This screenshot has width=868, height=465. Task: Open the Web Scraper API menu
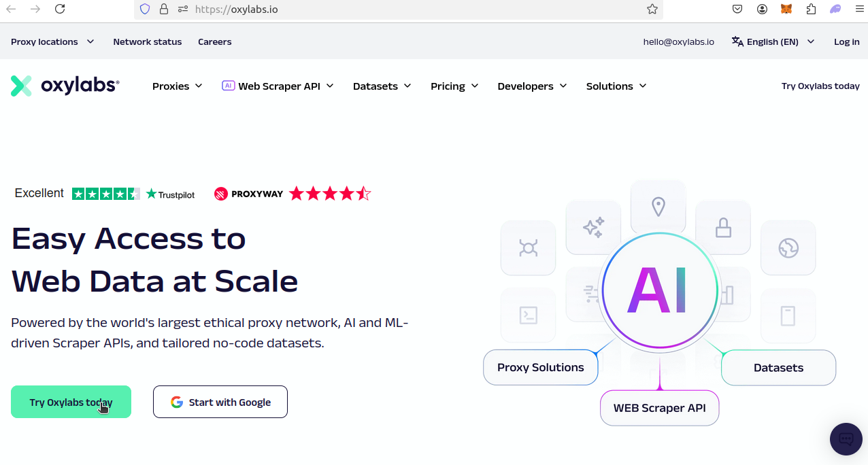pos(278,86)
